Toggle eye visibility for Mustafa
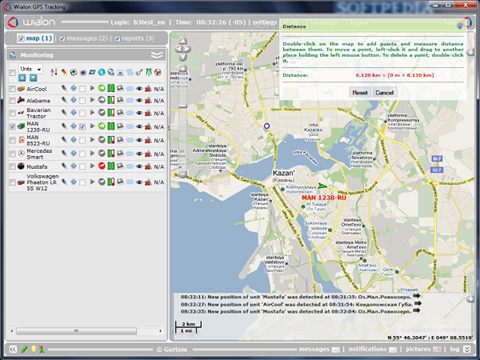Screen dimensions: 480x360 tap(139, 166)
